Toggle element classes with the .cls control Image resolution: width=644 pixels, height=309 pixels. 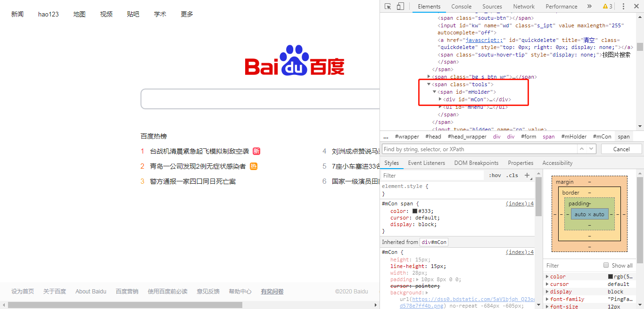512,175
